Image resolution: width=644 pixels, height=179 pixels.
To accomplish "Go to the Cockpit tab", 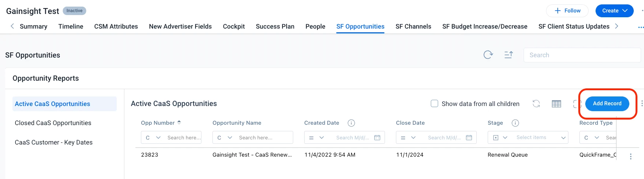I will click(234, 26).
